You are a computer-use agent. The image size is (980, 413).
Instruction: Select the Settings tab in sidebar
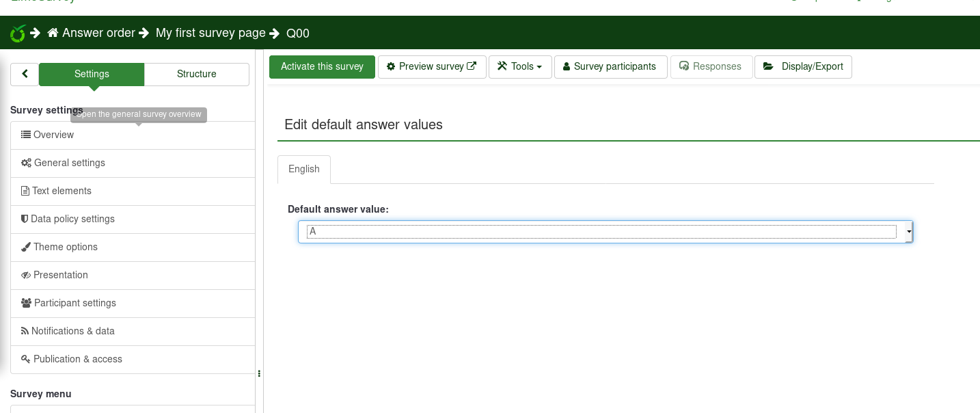(x=92, y=75)
